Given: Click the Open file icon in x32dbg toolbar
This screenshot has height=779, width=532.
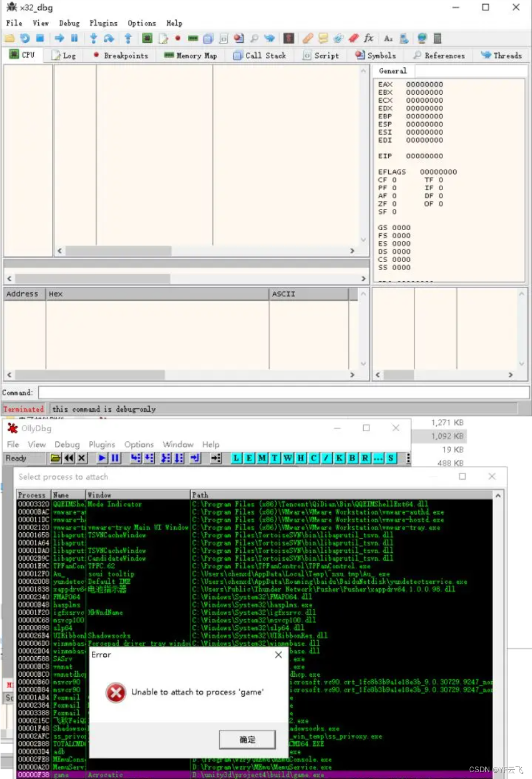Looking at the screenshot, I should click(x=10, y=38).
